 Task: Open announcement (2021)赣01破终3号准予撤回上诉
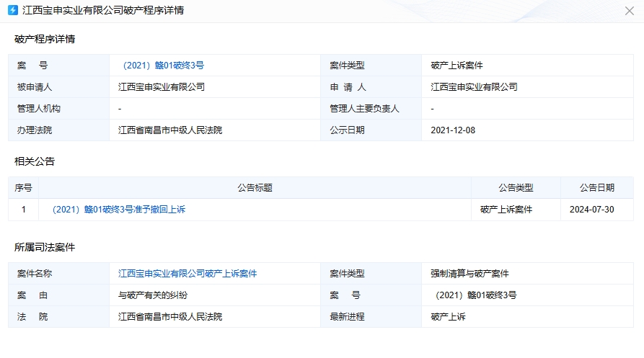[x=118, y=210]
